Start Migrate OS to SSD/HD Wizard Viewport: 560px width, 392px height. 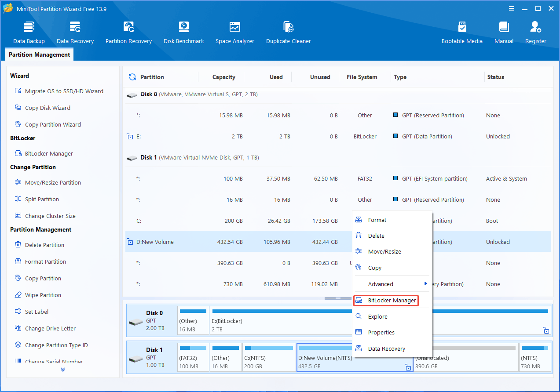[59, 91]
